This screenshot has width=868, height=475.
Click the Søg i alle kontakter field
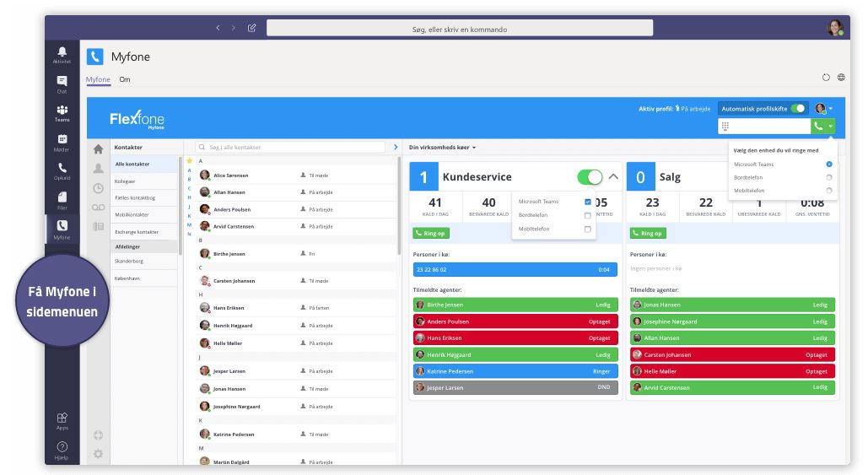(291, 148)
